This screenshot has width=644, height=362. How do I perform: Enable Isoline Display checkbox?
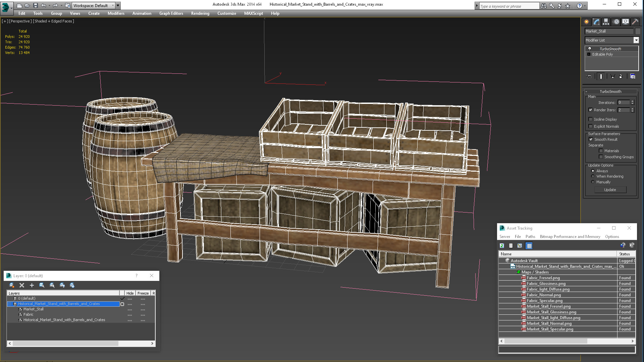pos(591,119)
